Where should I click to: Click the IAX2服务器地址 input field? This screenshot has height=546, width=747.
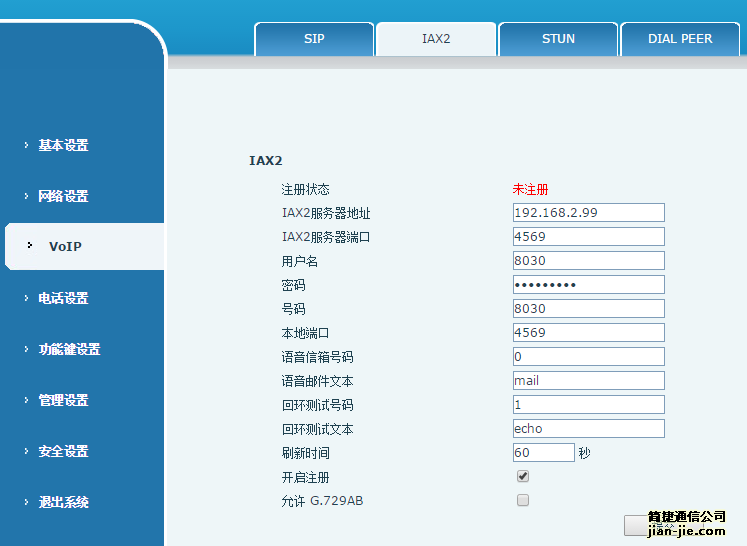click(x=588, y=213)
